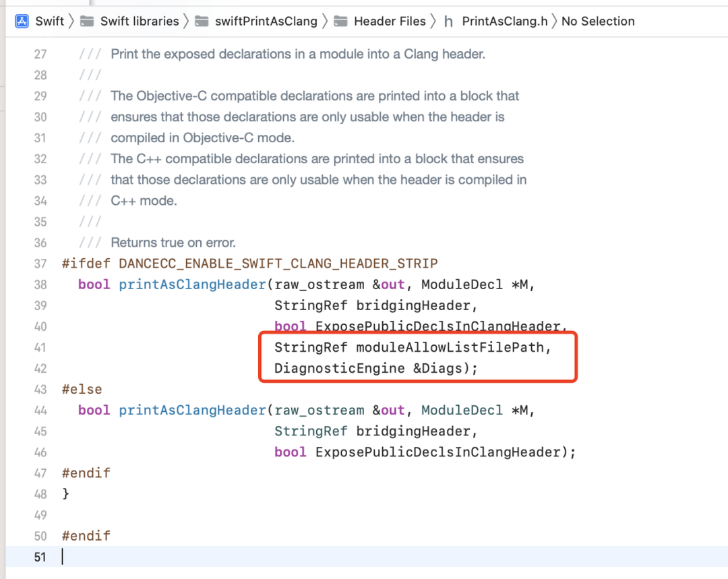Viewport: 728px width, 579px height.
Task: Click ExposePublicDeclsInClangHeader on line 46
Action: tap(438, 452)
